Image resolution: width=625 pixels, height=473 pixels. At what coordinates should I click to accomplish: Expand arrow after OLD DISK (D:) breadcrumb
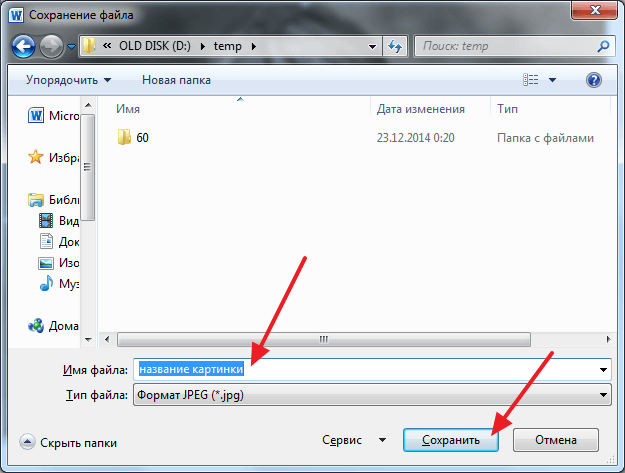click(203, 47)
